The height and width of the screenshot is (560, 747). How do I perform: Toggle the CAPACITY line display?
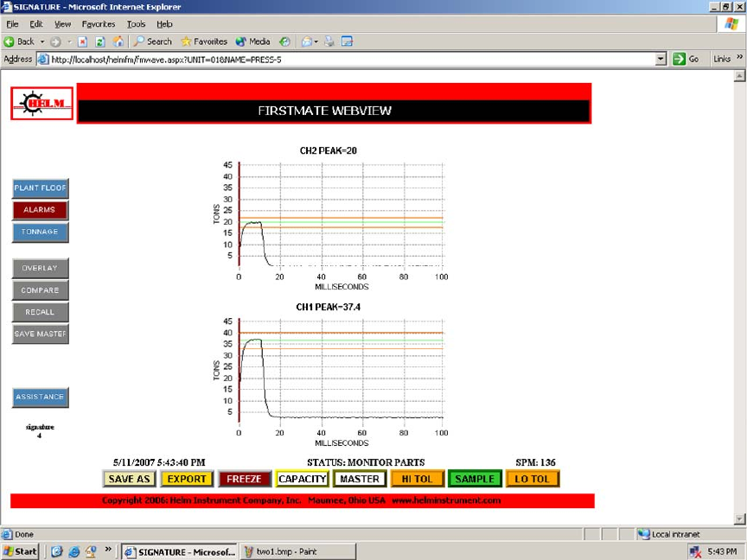click(302, 479)
